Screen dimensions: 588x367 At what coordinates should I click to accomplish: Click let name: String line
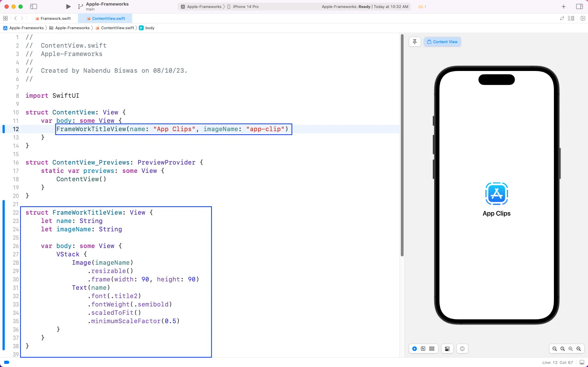pos(72,221)
